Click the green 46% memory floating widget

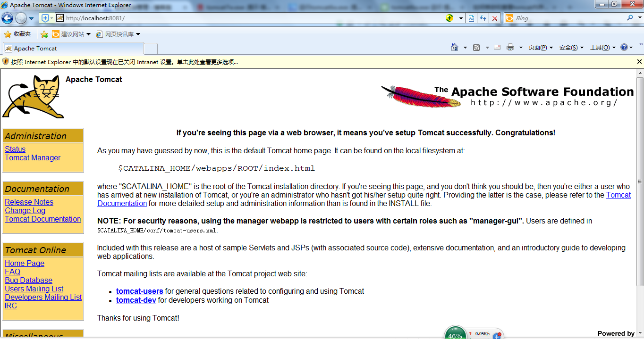(455, 333)
